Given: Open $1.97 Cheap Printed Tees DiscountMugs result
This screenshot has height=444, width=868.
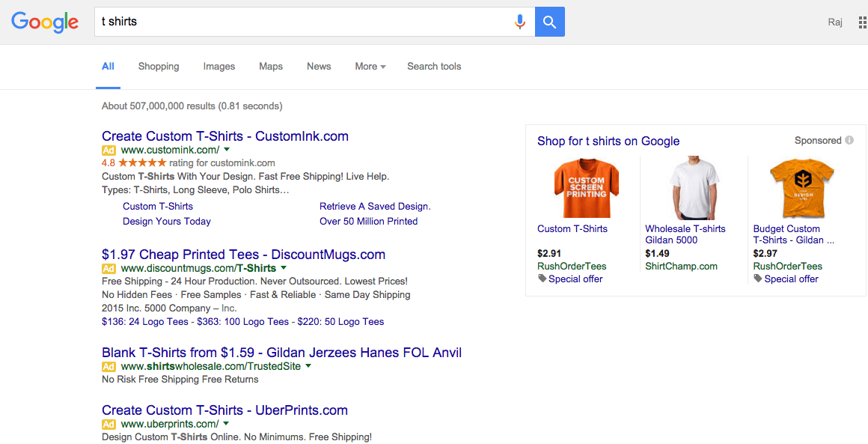Looking at the screenshot, I should click(x=244, y=255).
